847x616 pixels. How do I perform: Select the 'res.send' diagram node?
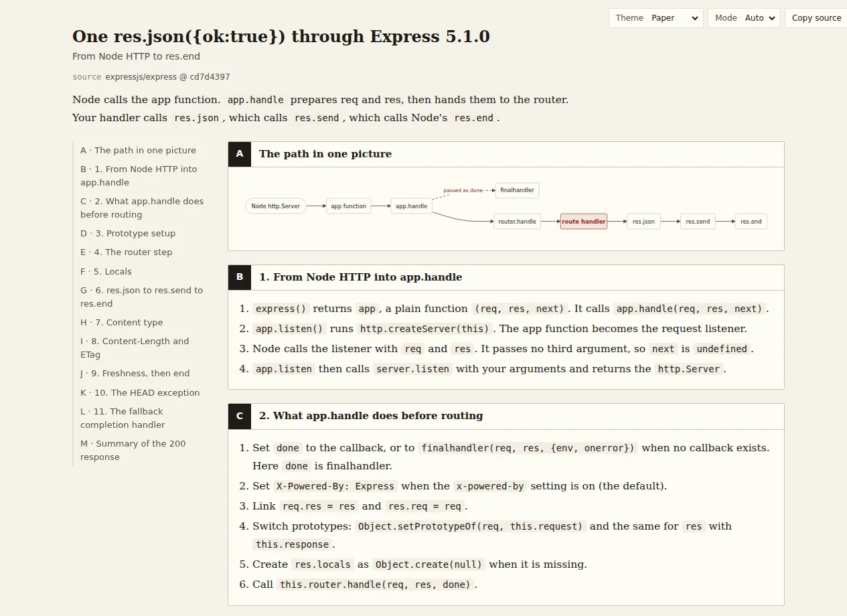pos(698,222)
